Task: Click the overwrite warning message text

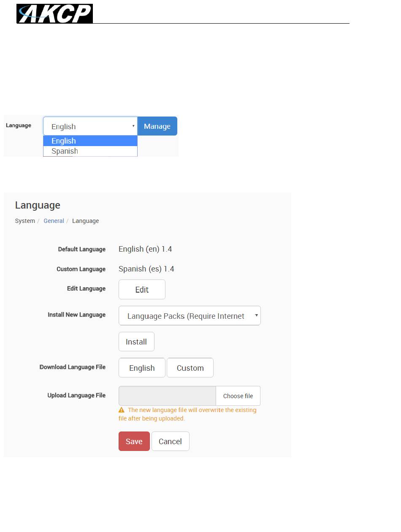Action: [x=187, y=414]
